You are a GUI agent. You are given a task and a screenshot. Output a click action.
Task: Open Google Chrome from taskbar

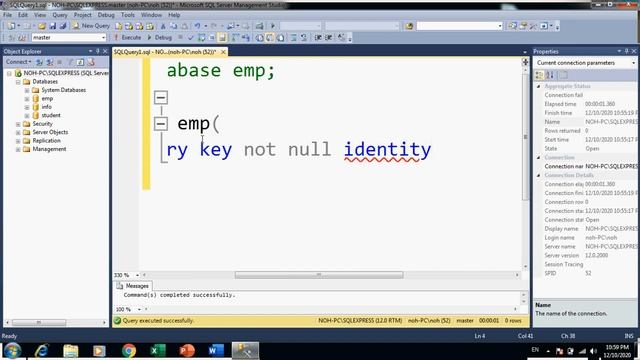coord(129,351)
